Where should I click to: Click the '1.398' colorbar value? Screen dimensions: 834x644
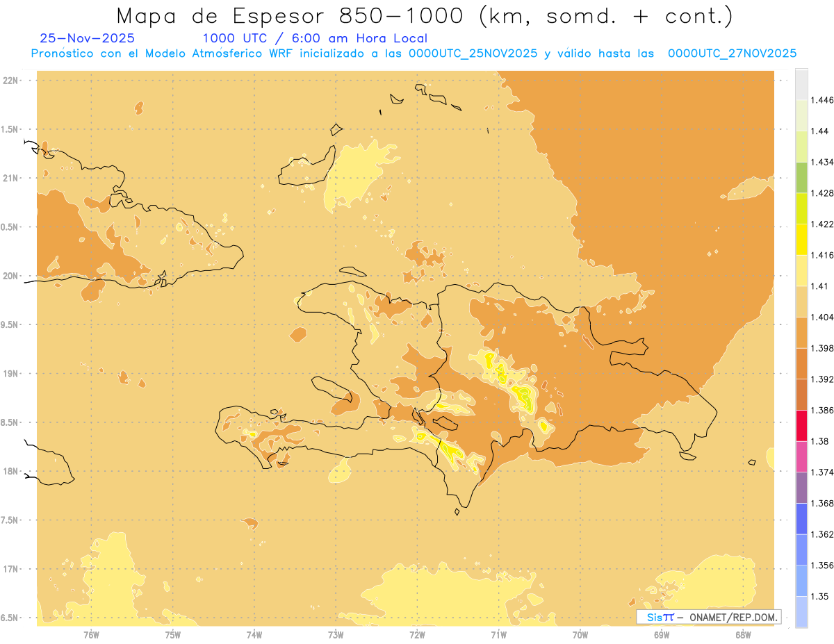pos(822,348)
